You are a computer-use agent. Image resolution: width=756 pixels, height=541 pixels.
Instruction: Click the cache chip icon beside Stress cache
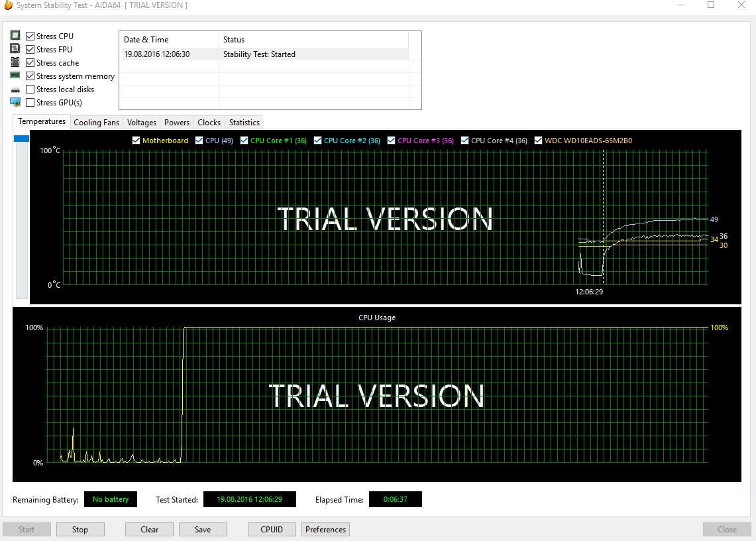tap(15, 62)
